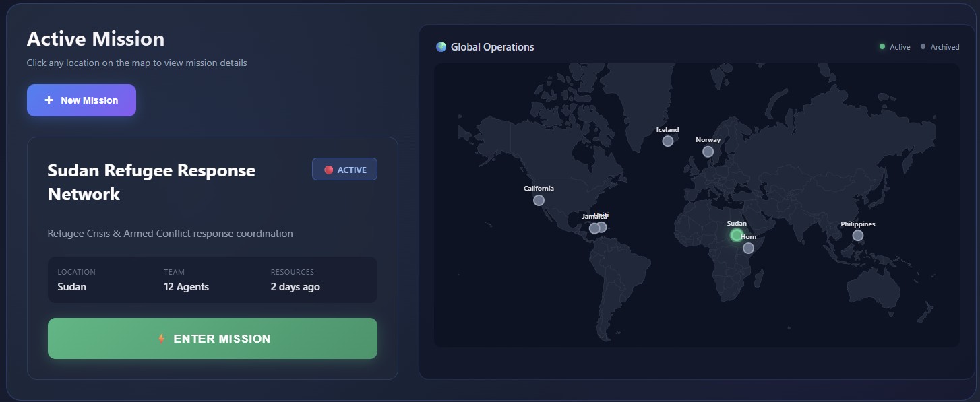Select the Horn of Africa marker
980x402 pixels.
click(748, 248)
